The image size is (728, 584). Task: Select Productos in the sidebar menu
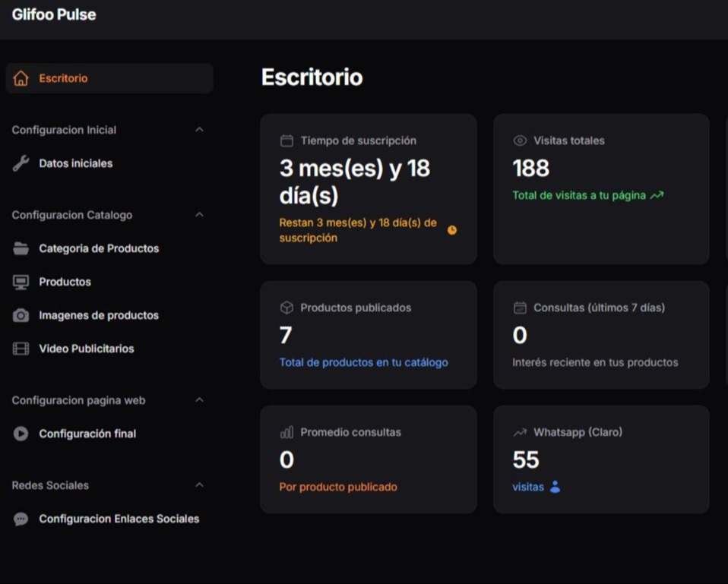click(65, 281)
